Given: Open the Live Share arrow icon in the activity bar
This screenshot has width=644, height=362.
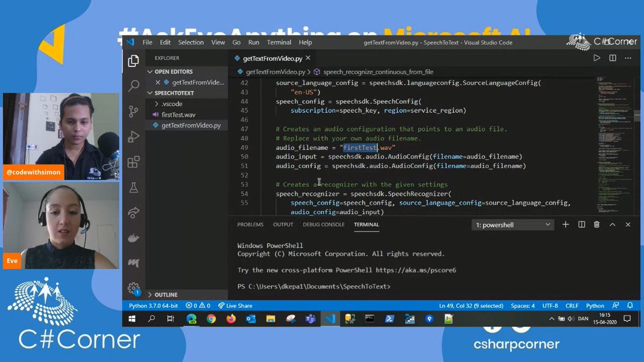Looking at the screenshot, I should click(x=134, y=213).
